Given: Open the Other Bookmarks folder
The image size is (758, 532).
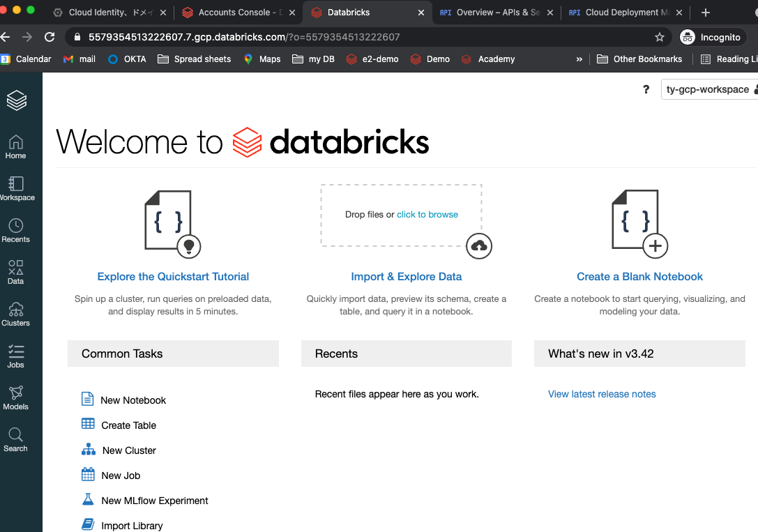Looking at the screenshot, I should [x=639, y=59].
